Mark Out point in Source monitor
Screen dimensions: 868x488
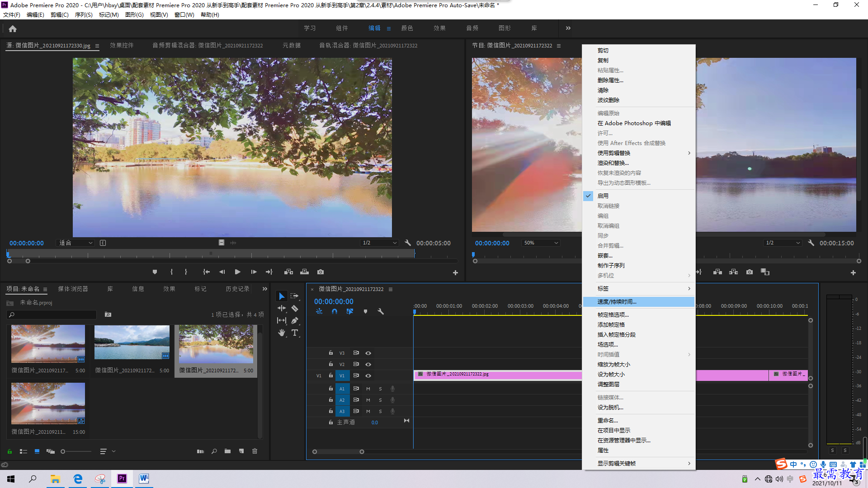(186, 272)
